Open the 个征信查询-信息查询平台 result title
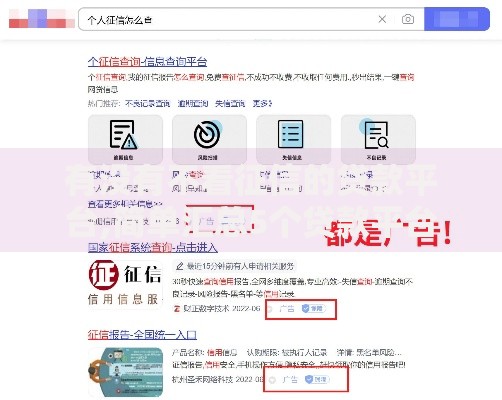 147,62
